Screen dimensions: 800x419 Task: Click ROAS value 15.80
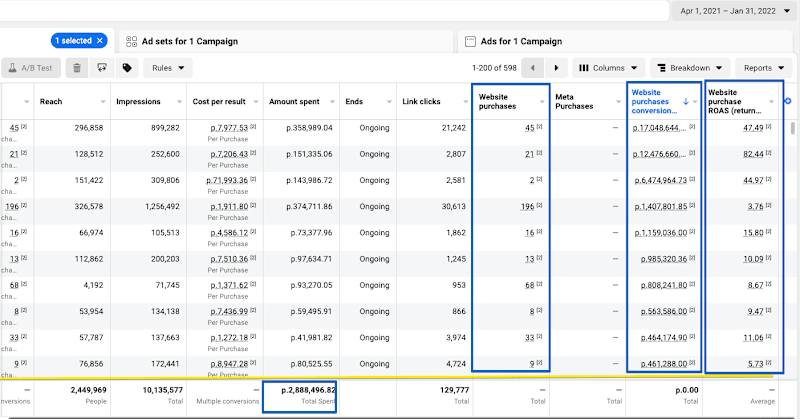tap(753, 233)
